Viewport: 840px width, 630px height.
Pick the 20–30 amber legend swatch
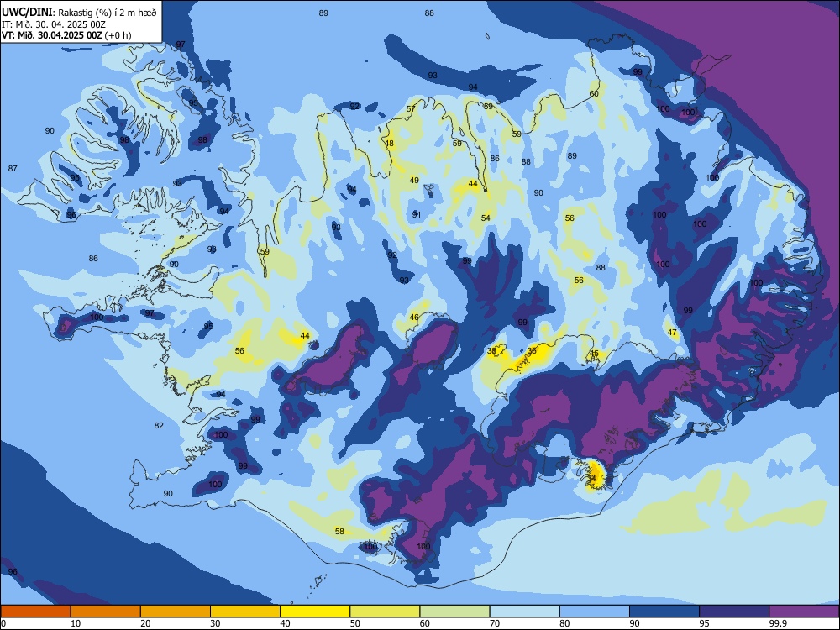(x=176, y=612)
